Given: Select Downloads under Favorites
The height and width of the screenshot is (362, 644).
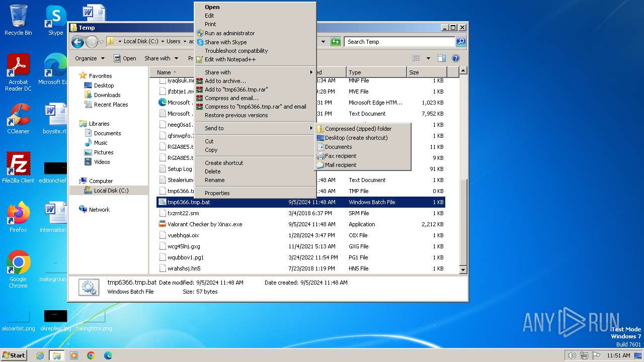Looking at the screenshot, I should click(107, 95).
